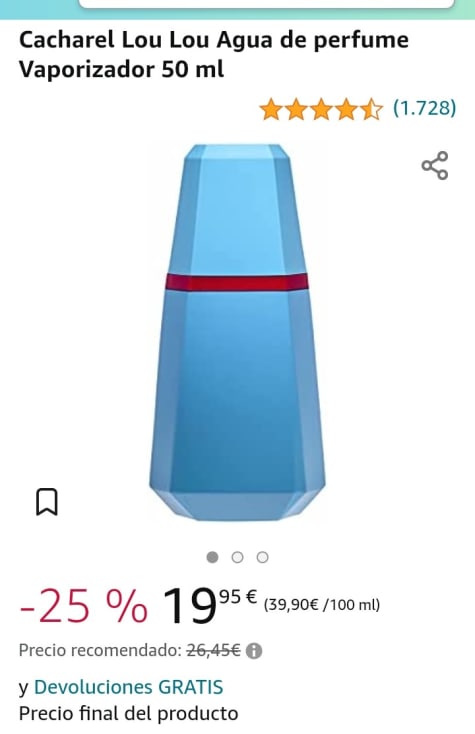Open Devoluciones GRATIS link

(x=129, y=687)
